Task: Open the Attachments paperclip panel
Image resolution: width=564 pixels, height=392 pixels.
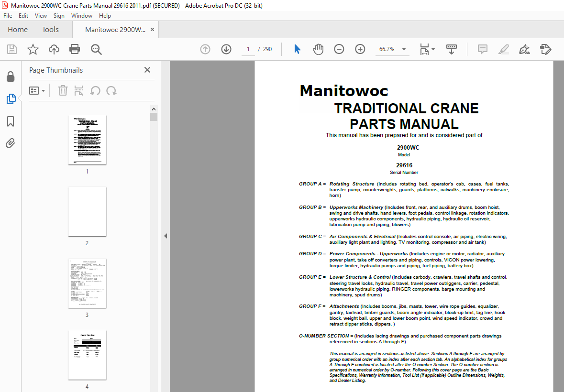Action: (x=11, y=143)
